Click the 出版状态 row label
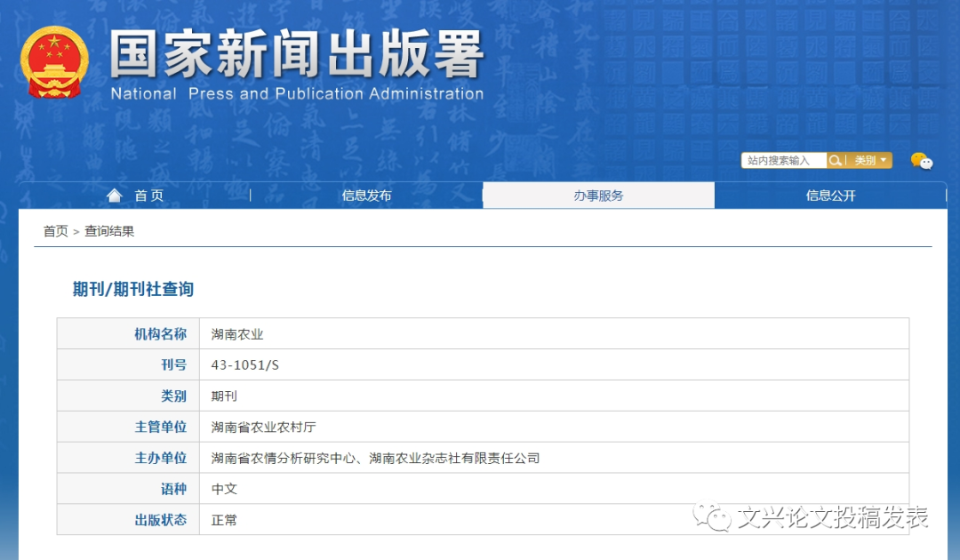This screenshot has height=560, width=960. (x=160, y=520)
